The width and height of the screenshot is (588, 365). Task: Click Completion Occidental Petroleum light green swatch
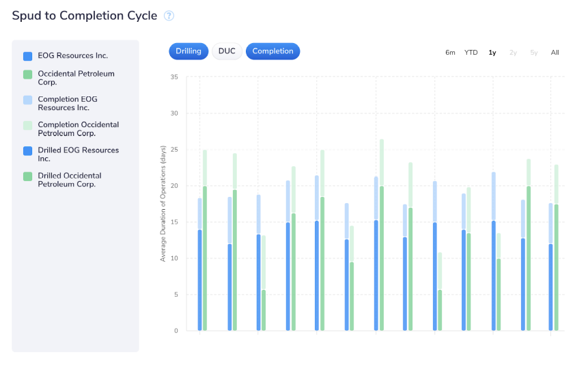(x=28, y=125)
